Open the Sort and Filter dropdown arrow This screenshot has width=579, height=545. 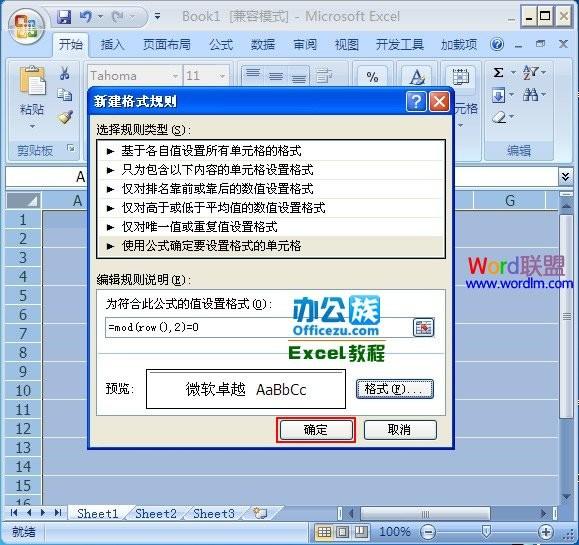544,72
